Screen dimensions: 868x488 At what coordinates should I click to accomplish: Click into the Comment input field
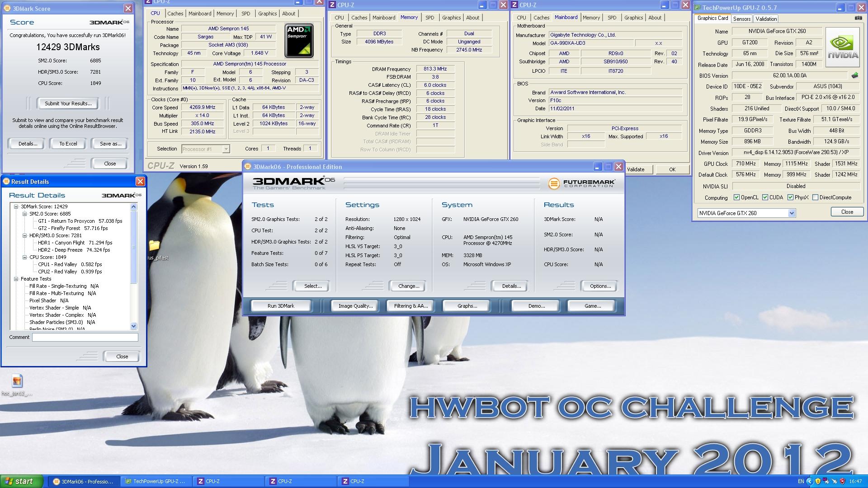point(85,337)
